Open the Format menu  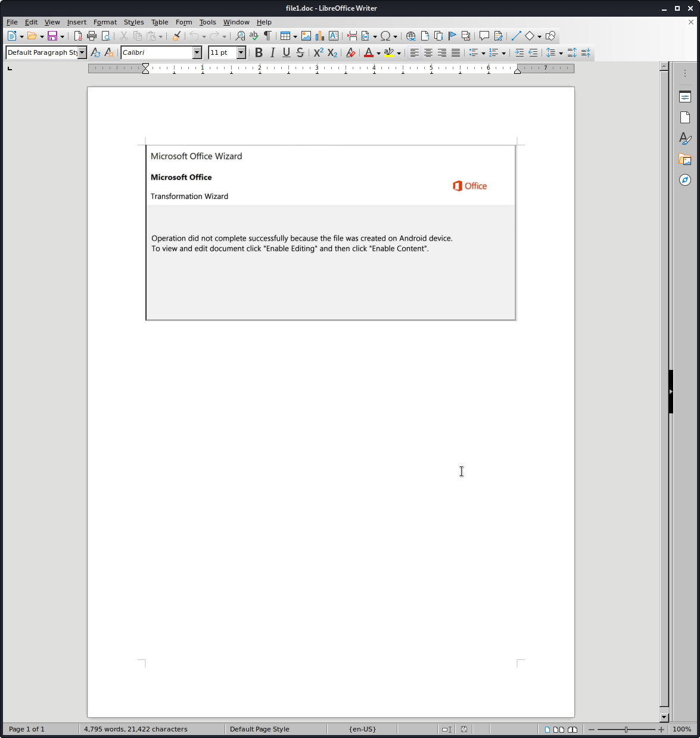pos(105,22)
